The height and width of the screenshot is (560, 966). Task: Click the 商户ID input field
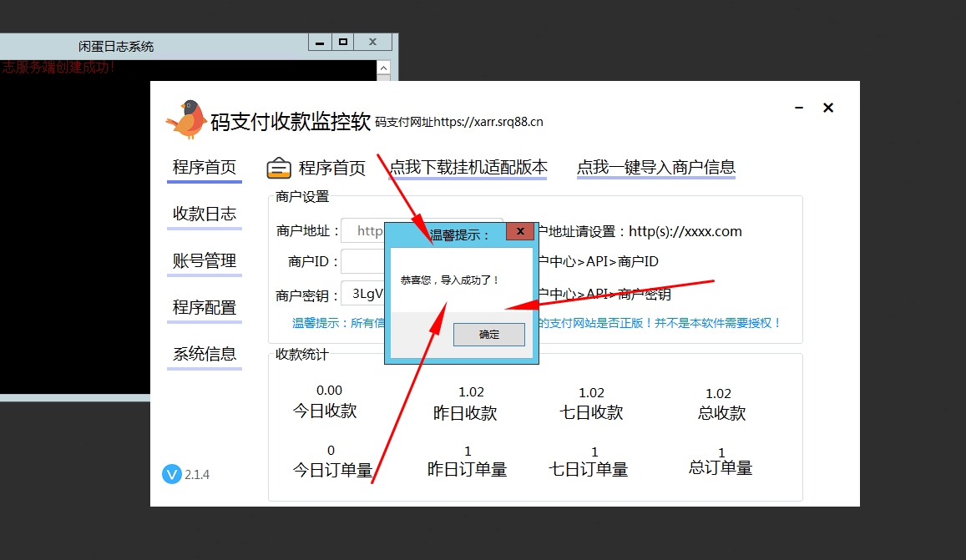(x=362, y=261)
